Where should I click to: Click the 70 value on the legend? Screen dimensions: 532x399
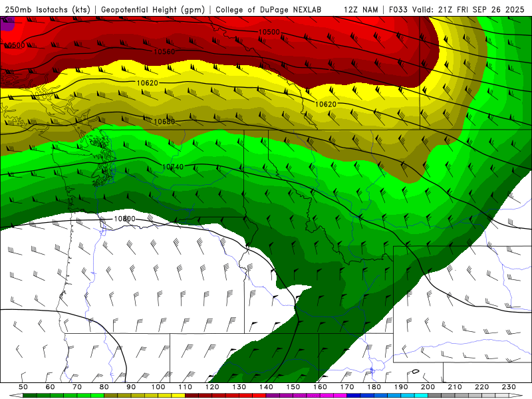77,387
